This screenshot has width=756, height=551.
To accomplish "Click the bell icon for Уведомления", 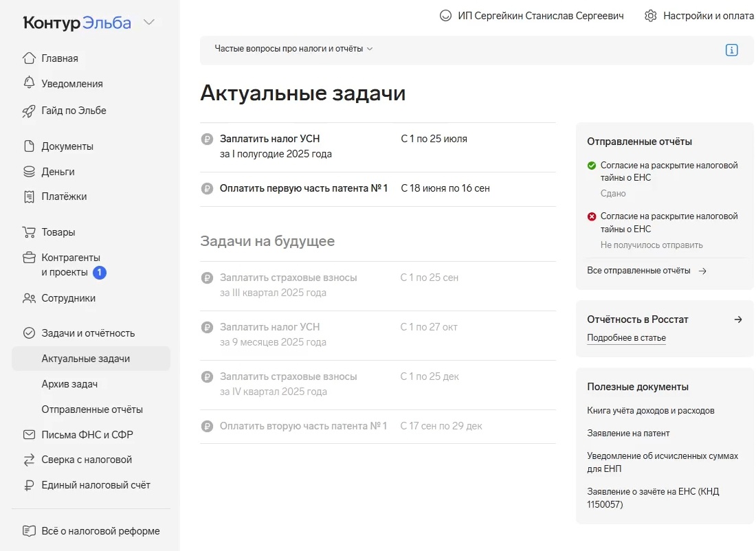I will tap(29, 83).
